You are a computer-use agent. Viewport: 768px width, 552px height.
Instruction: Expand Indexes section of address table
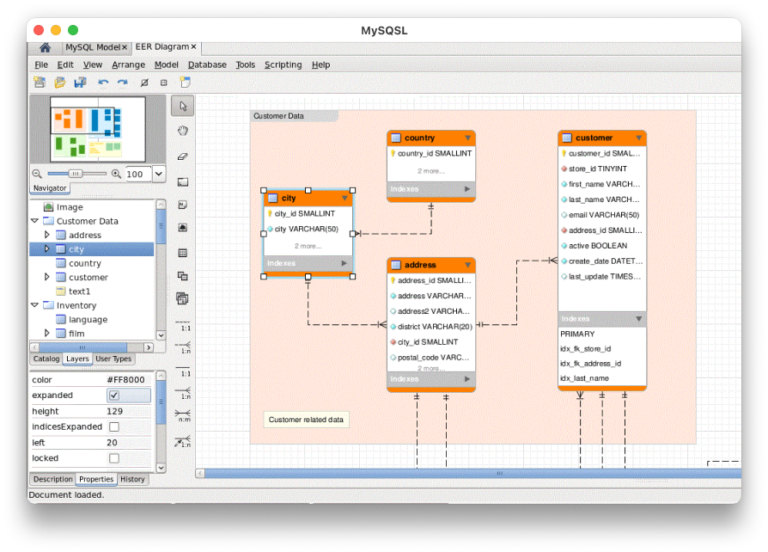pos(467,379)
